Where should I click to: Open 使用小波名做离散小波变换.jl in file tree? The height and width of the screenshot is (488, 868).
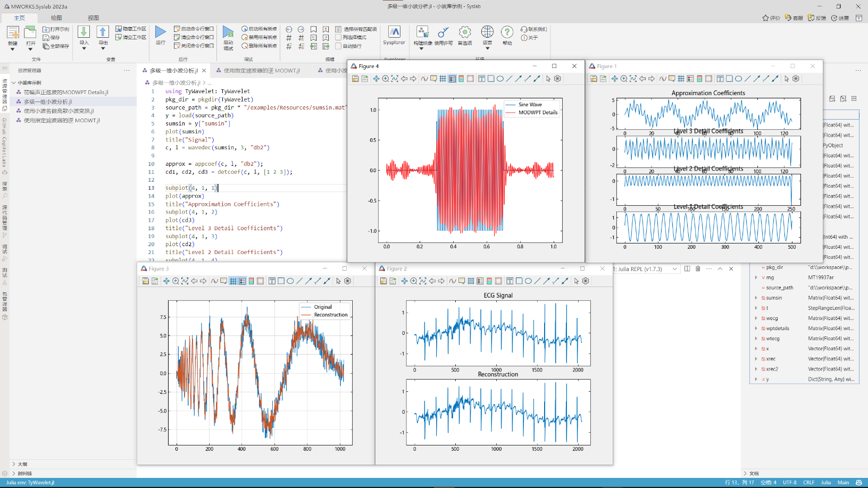pyautogui.click(x=59, y=111)
